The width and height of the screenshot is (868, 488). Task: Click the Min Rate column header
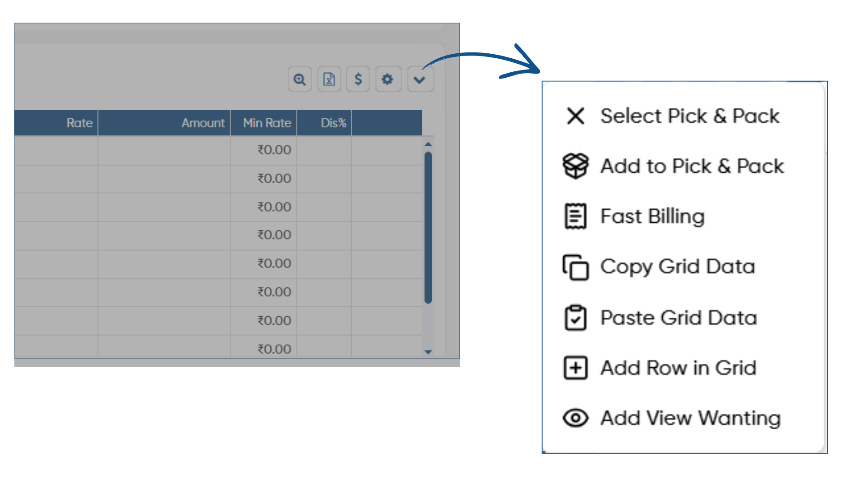tap(264, 123)
